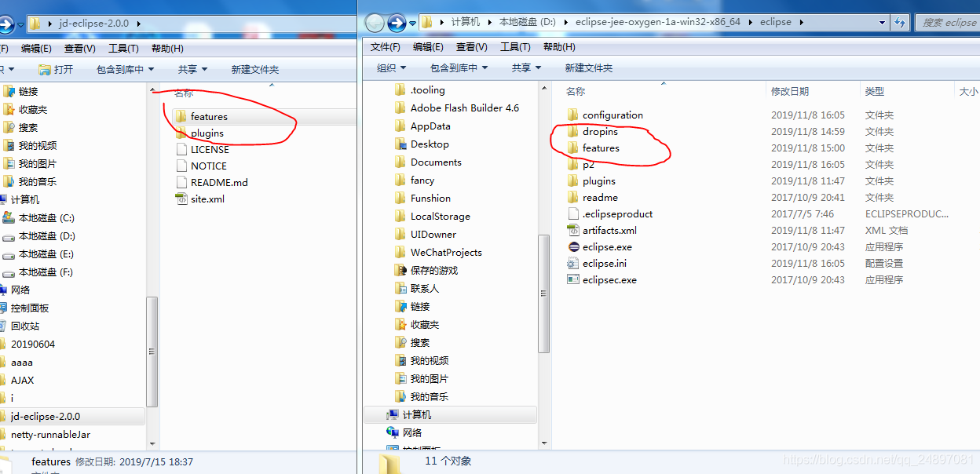The image size is (980, 474).
Task: Open 组织 dropdown in eclipse window
Action: pyautogui.click(x=391, y=68)
